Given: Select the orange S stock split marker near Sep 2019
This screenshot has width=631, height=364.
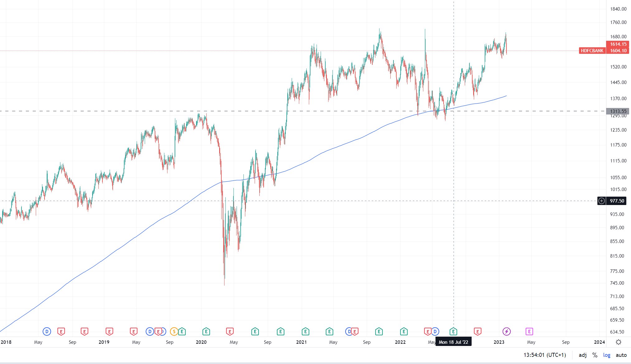Looking at the screenshot, I should click(x=174, y=332).
